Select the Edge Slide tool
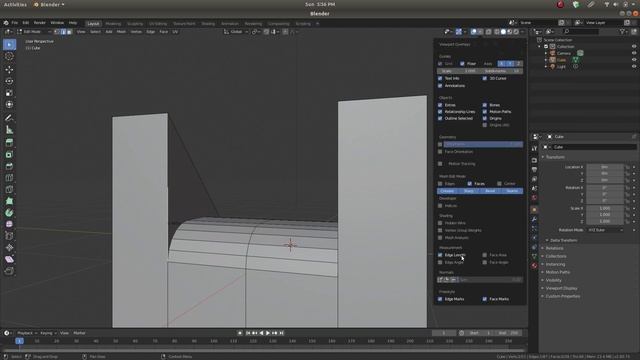Image resolution: width=640 pixels, height=360 pixels. (9, 236)
